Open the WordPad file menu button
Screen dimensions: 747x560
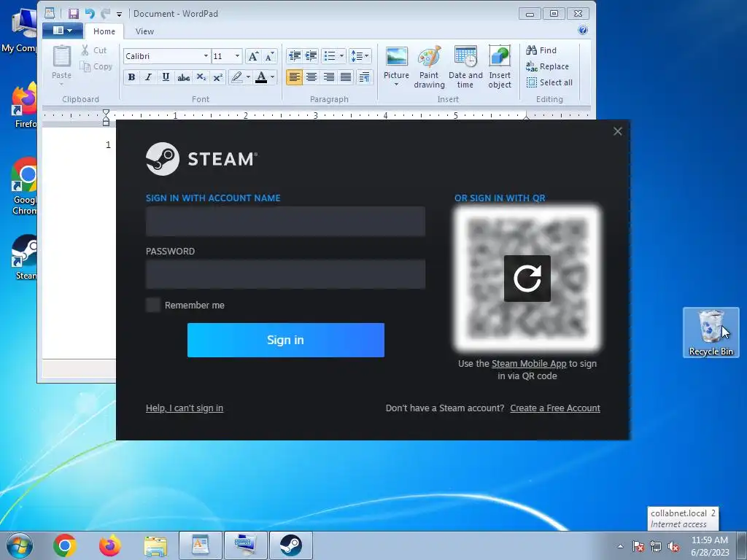tap(63, 31)
